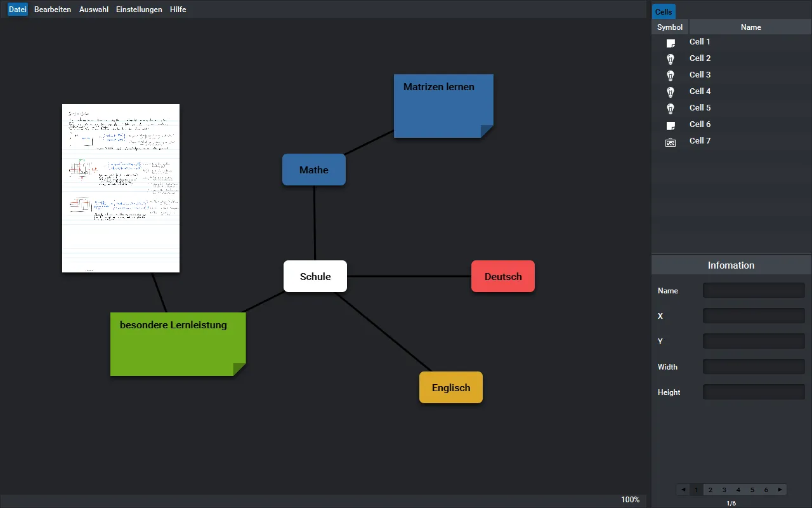The image size is (812, 508).
Task: Select the lightbulb icon beside Cell 5
Action: point(671,109)
